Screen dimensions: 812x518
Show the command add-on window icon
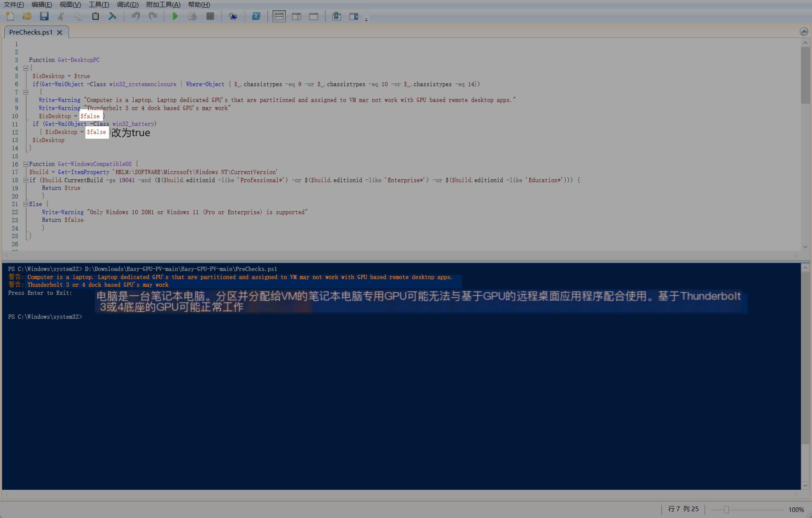tap(353, 16)
